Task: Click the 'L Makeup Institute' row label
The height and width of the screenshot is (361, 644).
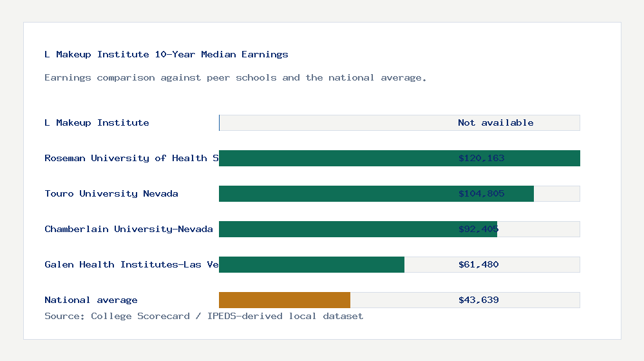Action: point(97,122)
